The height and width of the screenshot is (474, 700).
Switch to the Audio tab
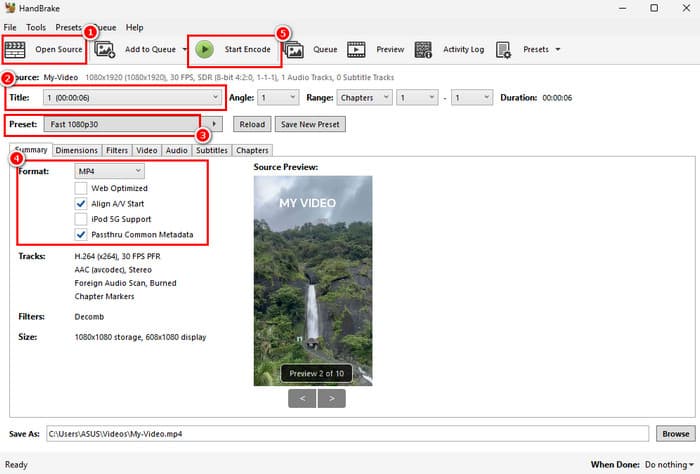177,150
